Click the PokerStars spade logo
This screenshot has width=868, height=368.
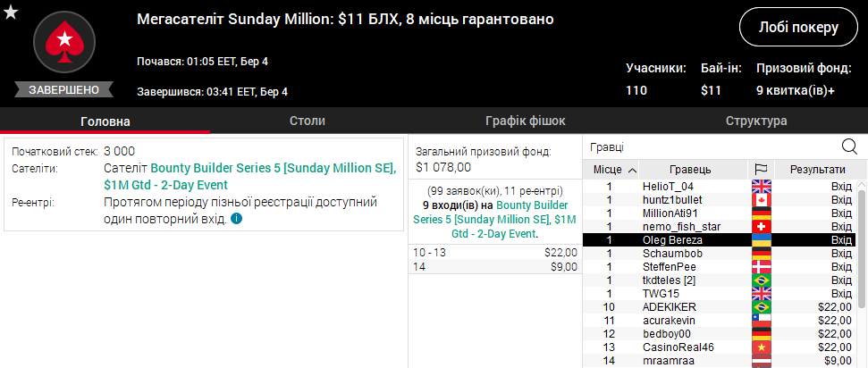(x=64, y=42)
